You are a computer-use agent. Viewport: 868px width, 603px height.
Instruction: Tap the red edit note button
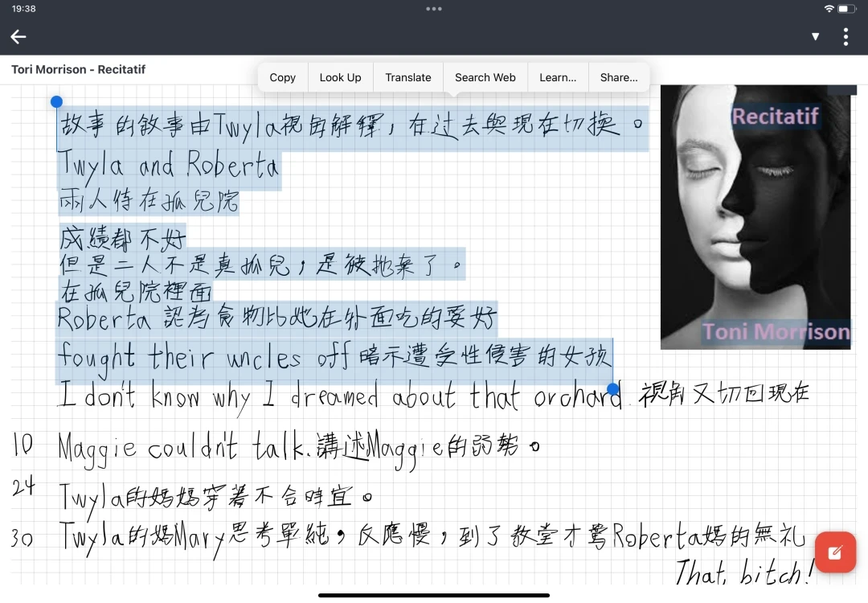click(835, 552)
